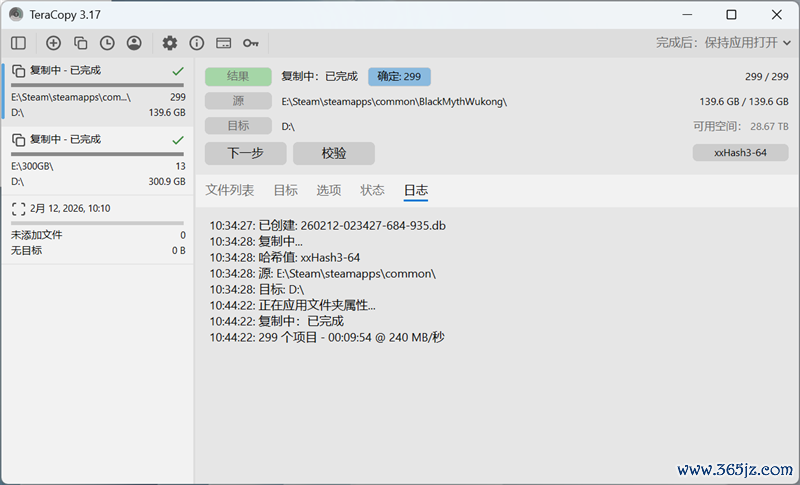Screen dimensions: 800x485
Task: Switch to the 目标 tab
Action: (x=286, y=191)
